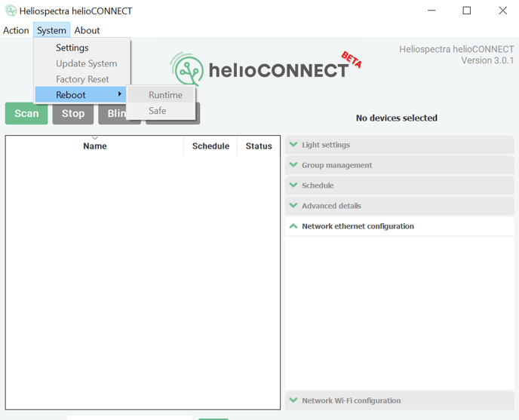Click the Reboot submenu arrow
Screen dimensions: 519x420
[119, 94]
